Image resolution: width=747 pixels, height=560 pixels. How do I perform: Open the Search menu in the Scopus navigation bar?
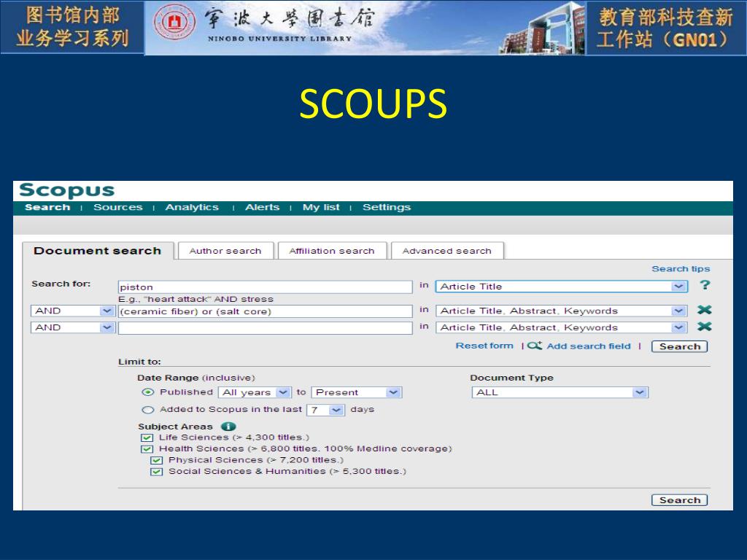click(x=47, y=207)
